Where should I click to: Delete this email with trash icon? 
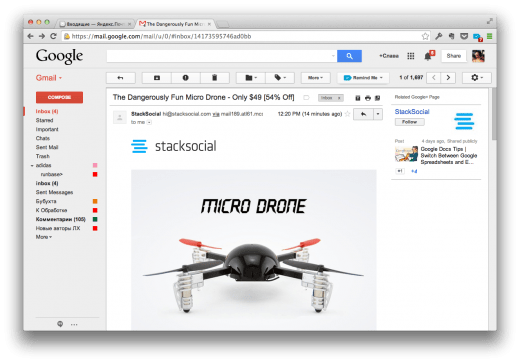[x=215, y=78]
